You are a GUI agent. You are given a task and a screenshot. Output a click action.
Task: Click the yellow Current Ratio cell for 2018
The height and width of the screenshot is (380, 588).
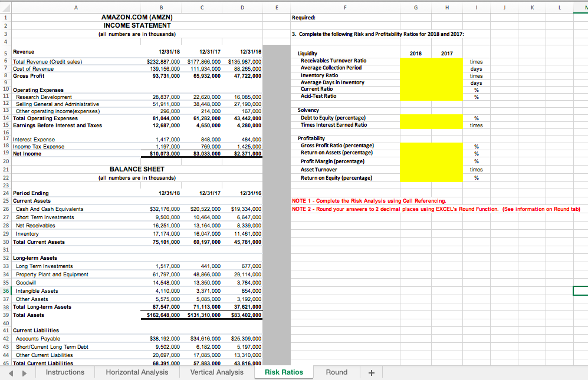click(415, 89)
